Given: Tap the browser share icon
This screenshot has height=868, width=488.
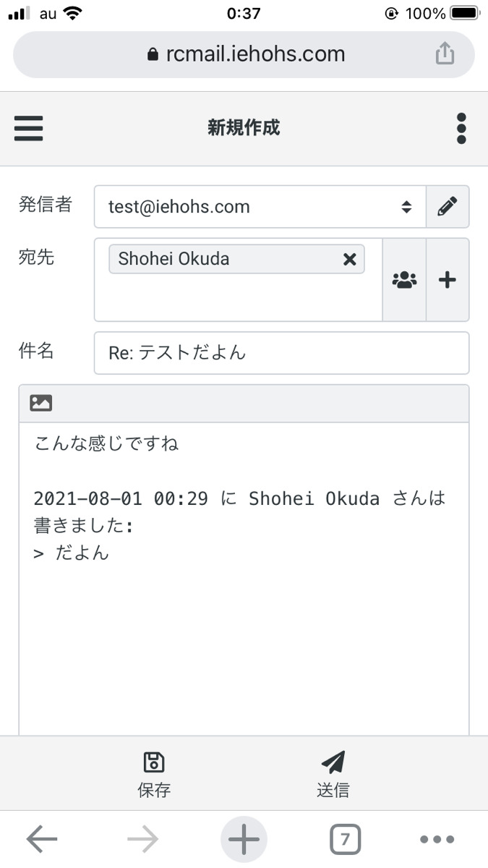Looking at the screenshot, I should (445, 54).
